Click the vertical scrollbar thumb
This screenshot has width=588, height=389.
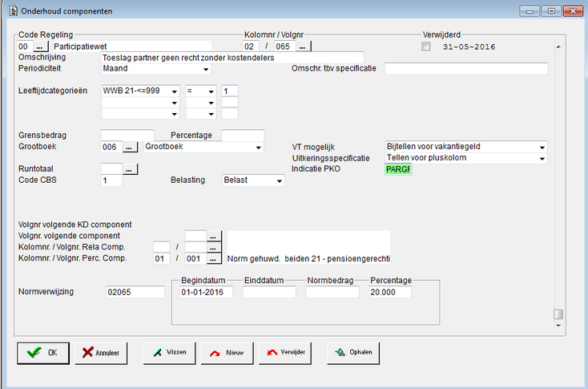pos(558,314)
